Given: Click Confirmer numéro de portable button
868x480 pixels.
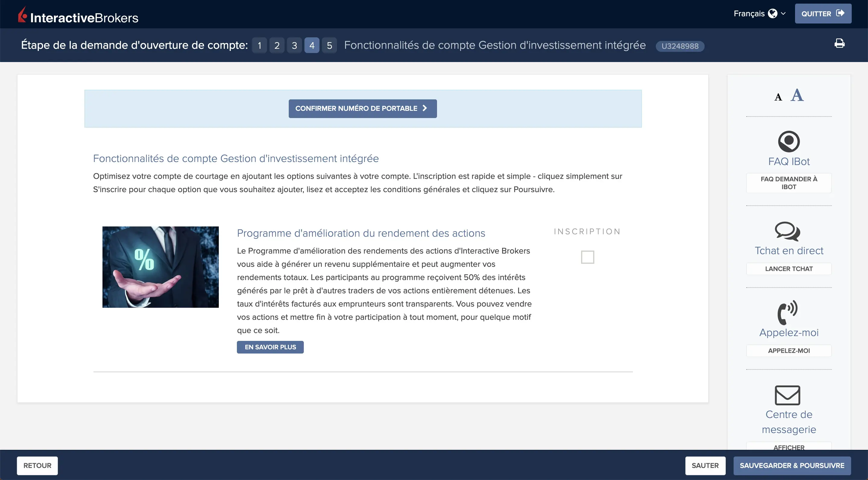Looking at the screenshot, I should 363,108.
